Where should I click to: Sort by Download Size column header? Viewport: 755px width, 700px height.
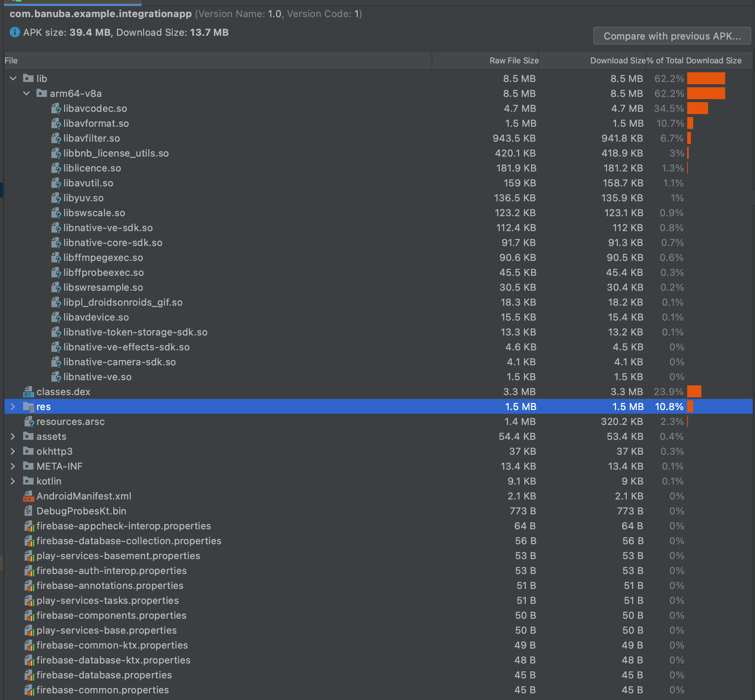[x=593, y=61]
